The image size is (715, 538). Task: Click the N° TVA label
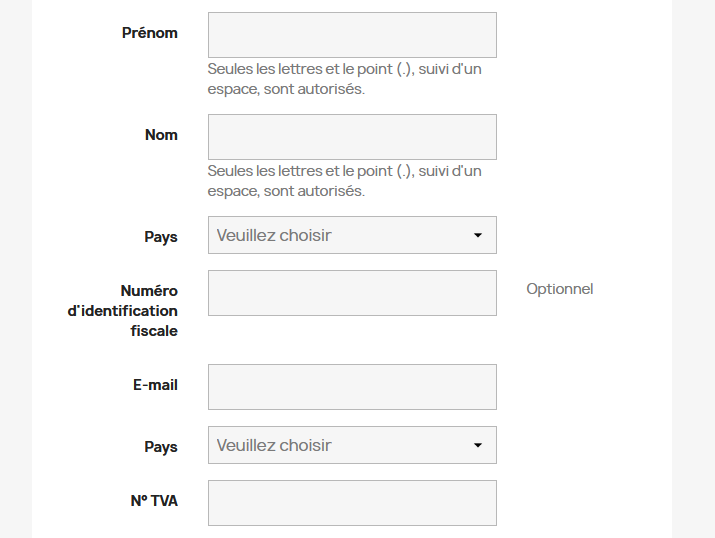pos(154,501)
